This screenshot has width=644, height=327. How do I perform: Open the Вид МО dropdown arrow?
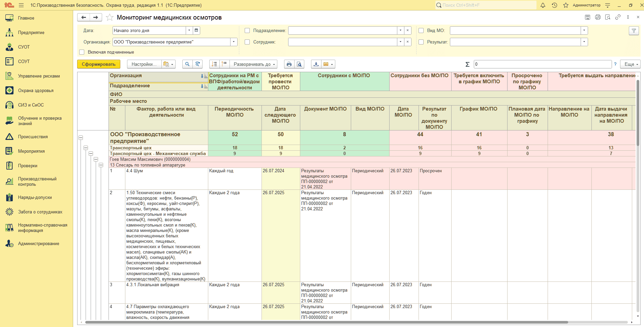tap(584, 30)
